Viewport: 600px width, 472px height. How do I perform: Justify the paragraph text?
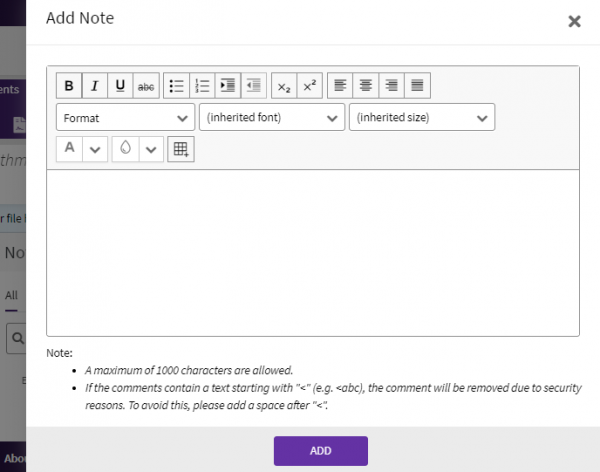[x=417, y=86]
